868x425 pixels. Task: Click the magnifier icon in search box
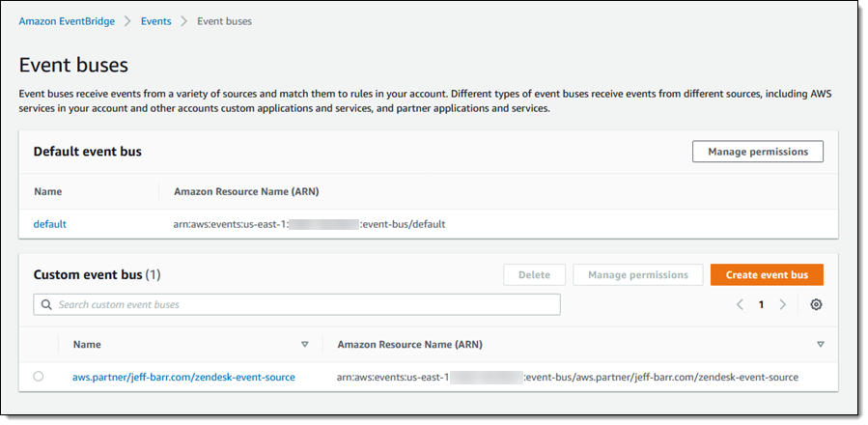coord(45,304)
